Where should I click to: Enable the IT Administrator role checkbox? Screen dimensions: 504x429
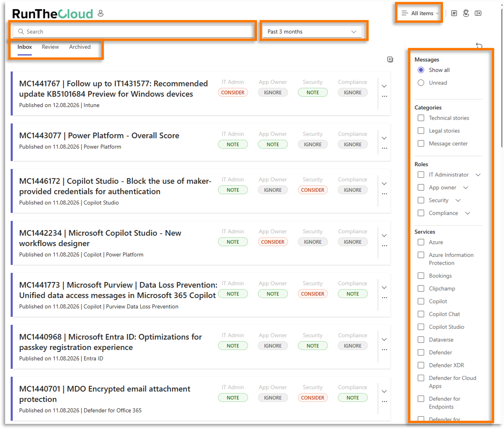(421, 175)
